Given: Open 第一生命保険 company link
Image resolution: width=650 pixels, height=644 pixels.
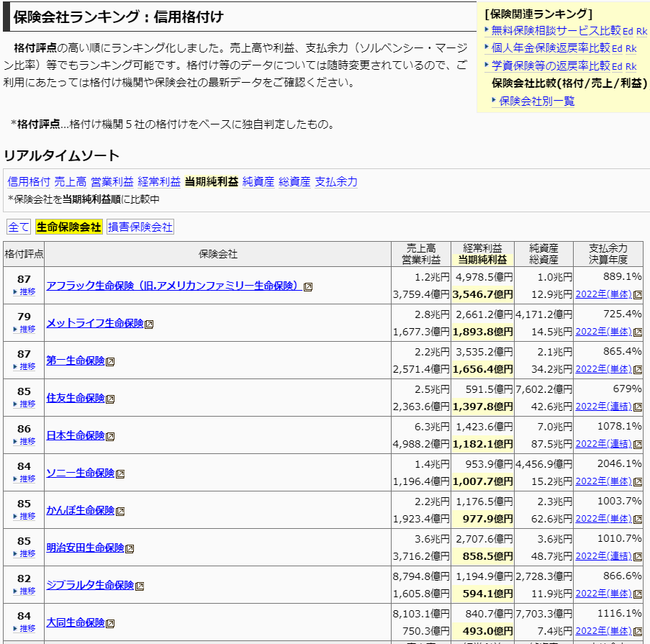Looking at the screenshot, I should tap(75, 360).
